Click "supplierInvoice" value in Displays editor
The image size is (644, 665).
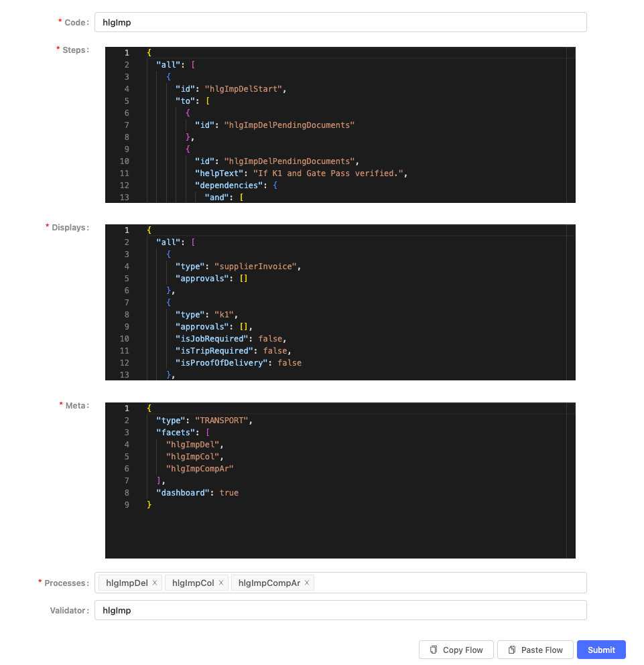point(255,267)
